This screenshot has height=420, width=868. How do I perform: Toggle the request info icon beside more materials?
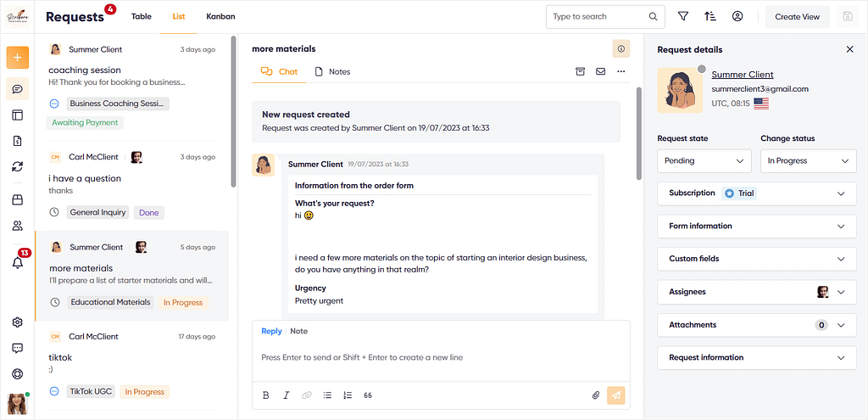pyautogui.click(x=621, y=48)
